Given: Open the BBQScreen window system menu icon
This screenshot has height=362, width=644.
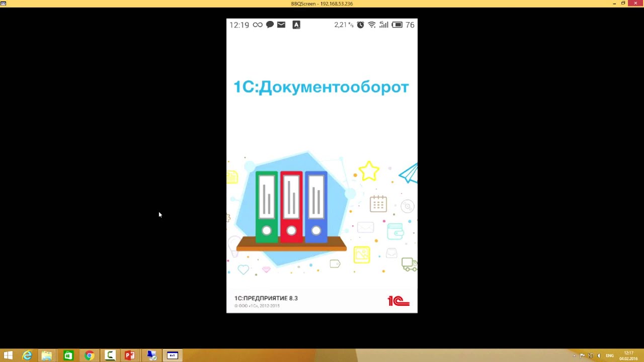Looking at the screenshot, I should pyautogui.click(x=4, y=4).
